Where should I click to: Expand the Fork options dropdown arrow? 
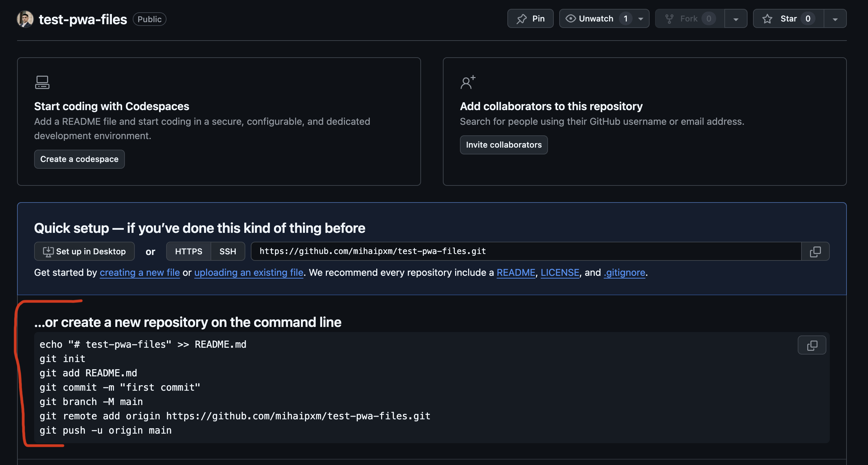tap(736, 19)
